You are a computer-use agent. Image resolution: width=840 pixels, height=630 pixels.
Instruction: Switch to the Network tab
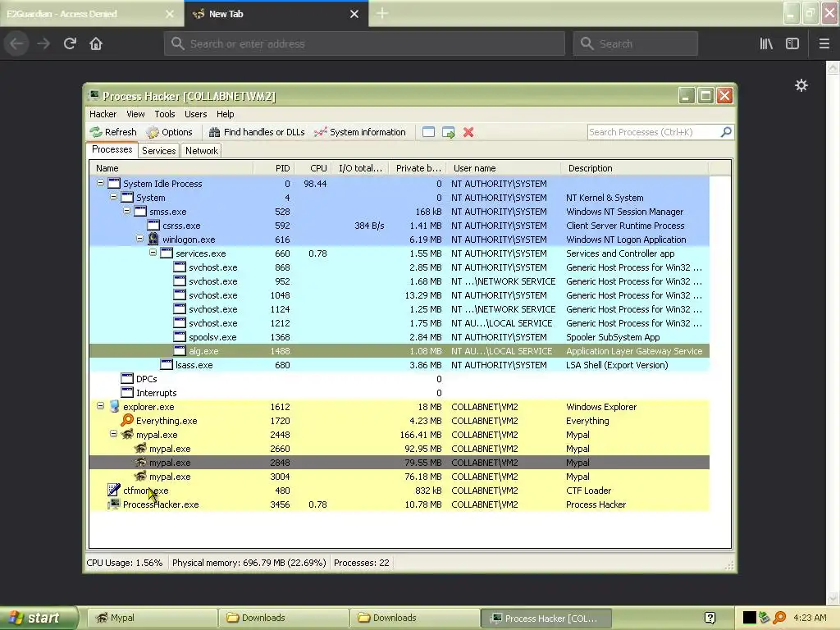(x=202, y=151)
